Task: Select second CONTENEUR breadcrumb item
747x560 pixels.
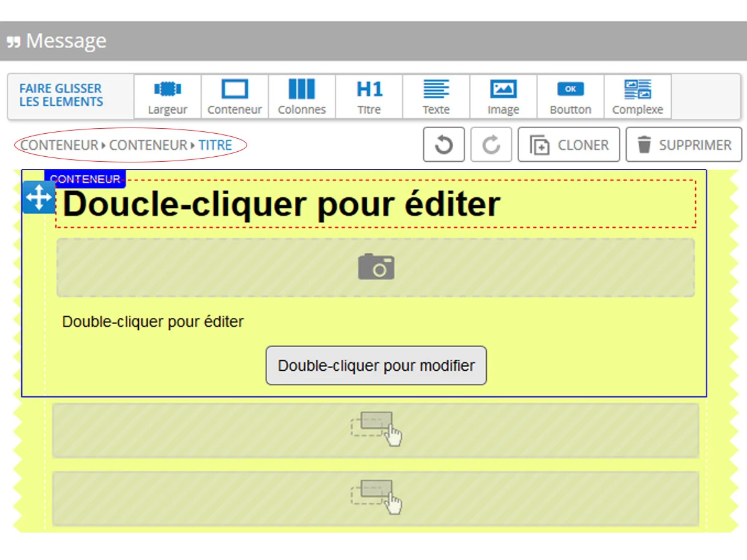Action: click(148, 146)
